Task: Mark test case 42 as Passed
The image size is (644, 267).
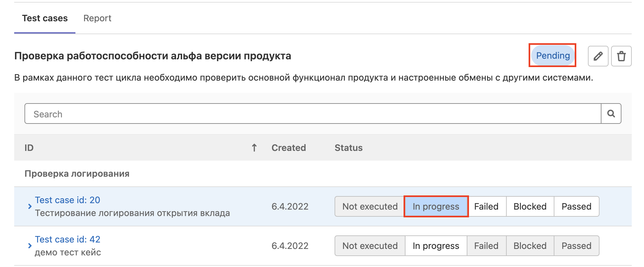Action: coord(576,246)
